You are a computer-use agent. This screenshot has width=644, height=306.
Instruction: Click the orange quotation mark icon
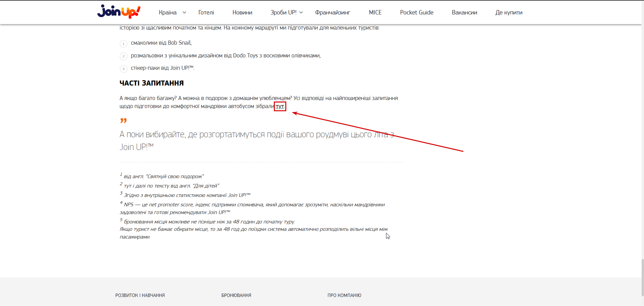coord(123,120)
